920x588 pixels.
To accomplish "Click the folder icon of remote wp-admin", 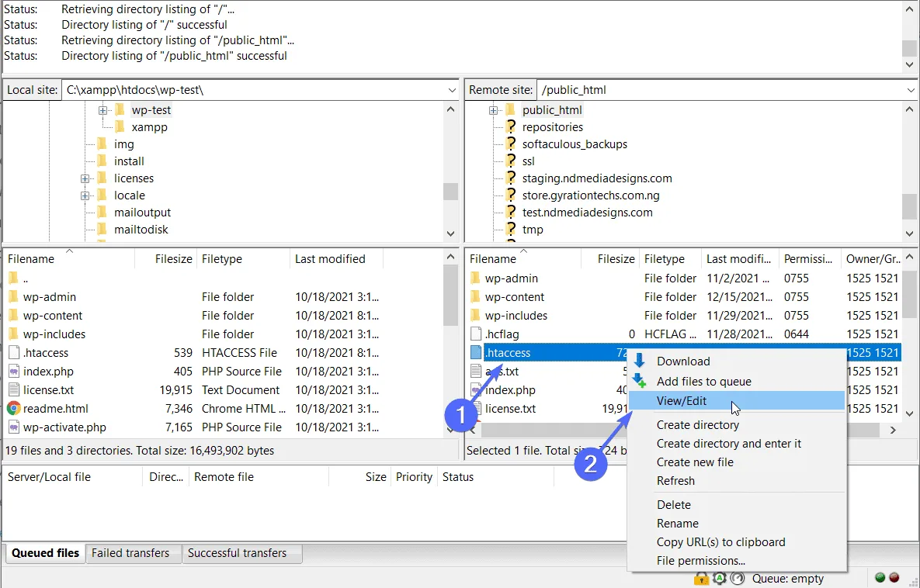I will 476,278.
